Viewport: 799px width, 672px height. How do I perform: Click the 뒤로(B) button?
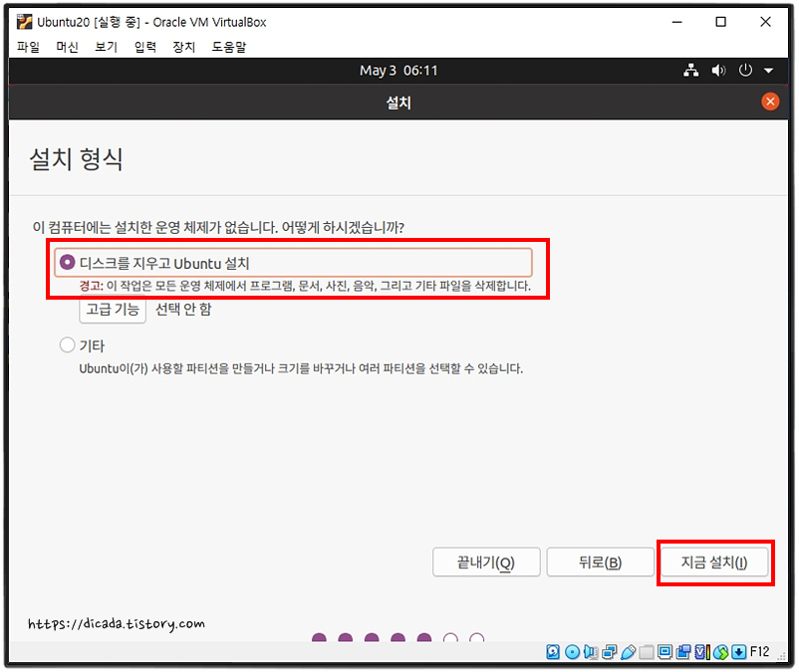(601, 562)
